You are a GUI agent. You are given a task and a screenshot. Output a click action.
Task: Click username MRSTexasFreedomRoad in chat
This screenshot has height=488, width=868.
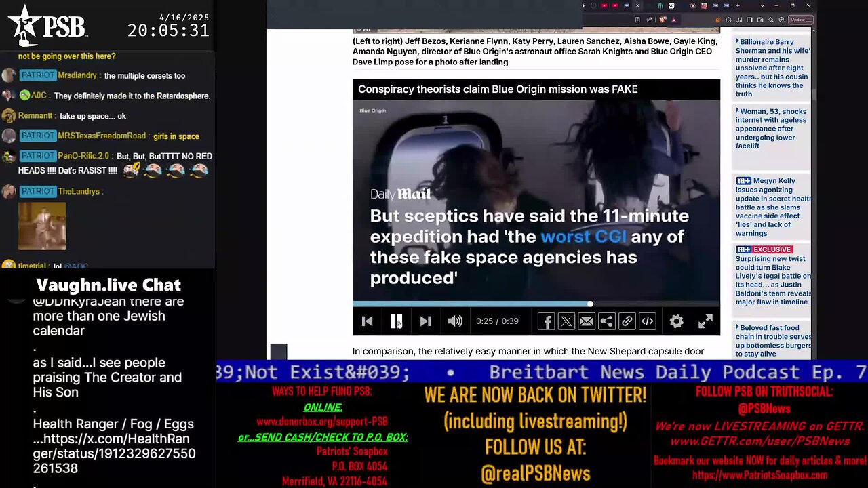pyautogui.click(x=102, y=136)
